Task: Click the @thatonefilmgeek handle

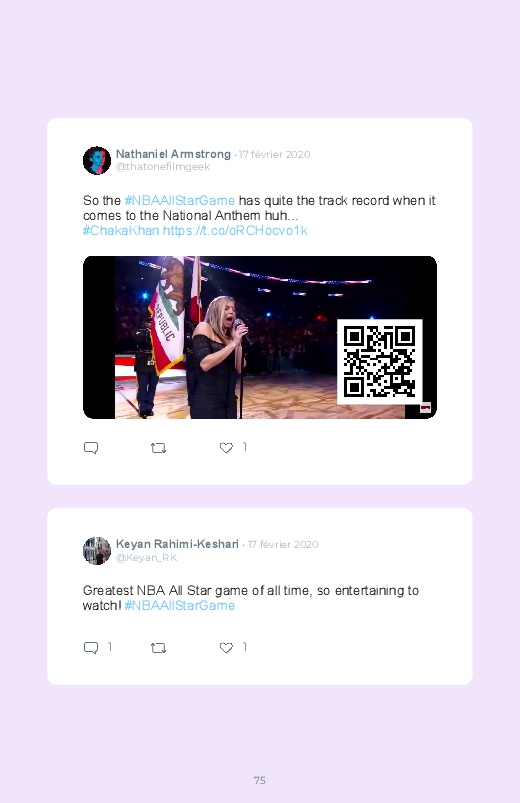Action: click(x=163, y=167)
